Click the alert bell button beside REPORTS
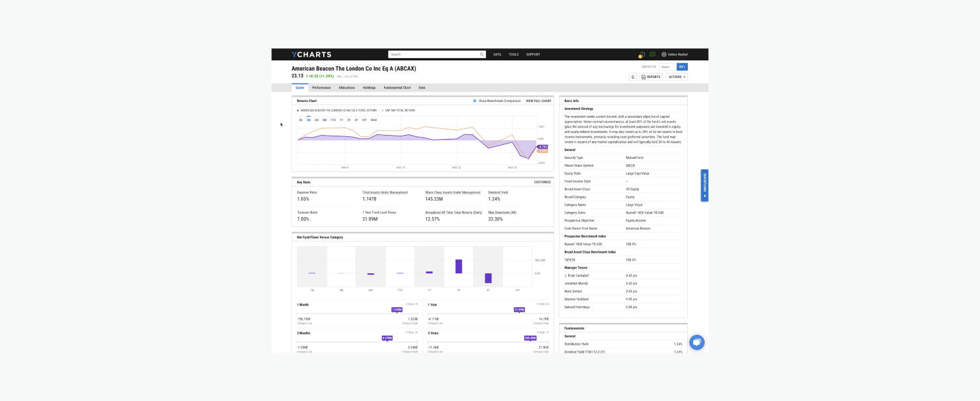The height and width of the screenshot is (401, 980). (x=633, y=77)
